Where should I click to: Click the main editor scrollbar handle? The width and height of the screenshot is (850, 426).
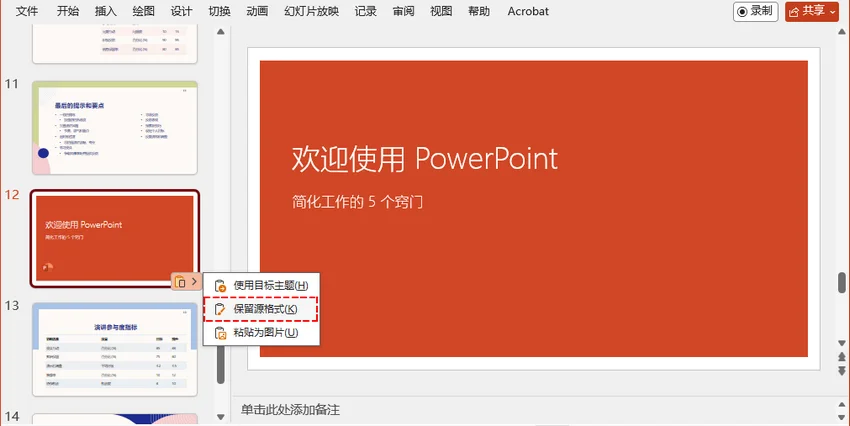coord(841,282)
